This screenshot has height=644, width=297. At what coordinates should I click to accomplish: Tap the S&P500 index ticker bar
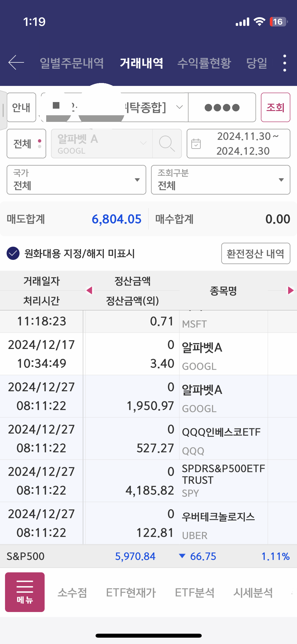click(x=148, y=556)
